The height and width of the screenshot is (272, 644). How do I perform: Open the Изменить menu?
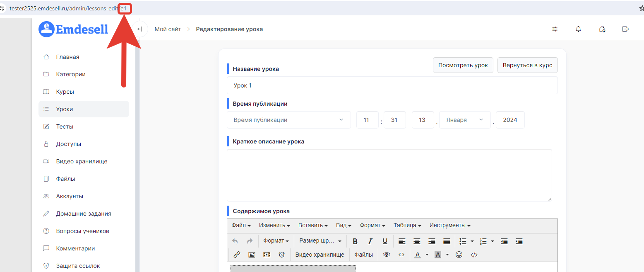click(x=274, y=226)
